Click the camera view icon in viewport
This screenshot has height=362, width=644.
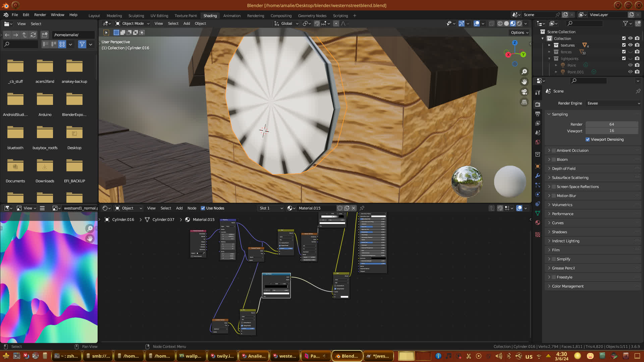tap(524, 92)
